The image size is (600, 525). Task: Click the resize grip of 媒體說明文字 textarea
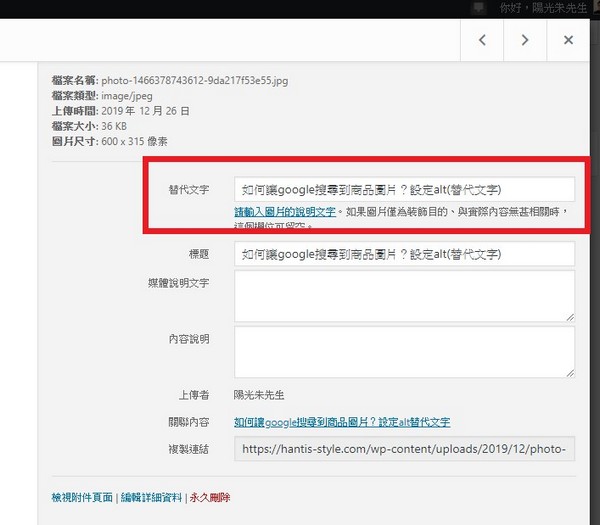click(570, 318)
